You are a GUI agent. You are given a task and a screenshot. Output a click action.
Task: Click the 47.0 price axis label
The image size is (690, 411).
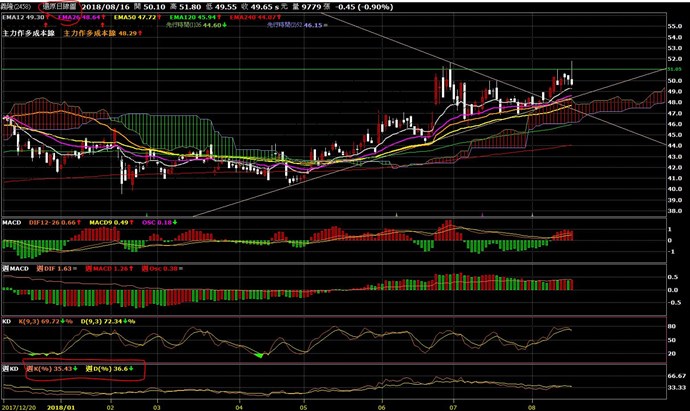point(675,113)
